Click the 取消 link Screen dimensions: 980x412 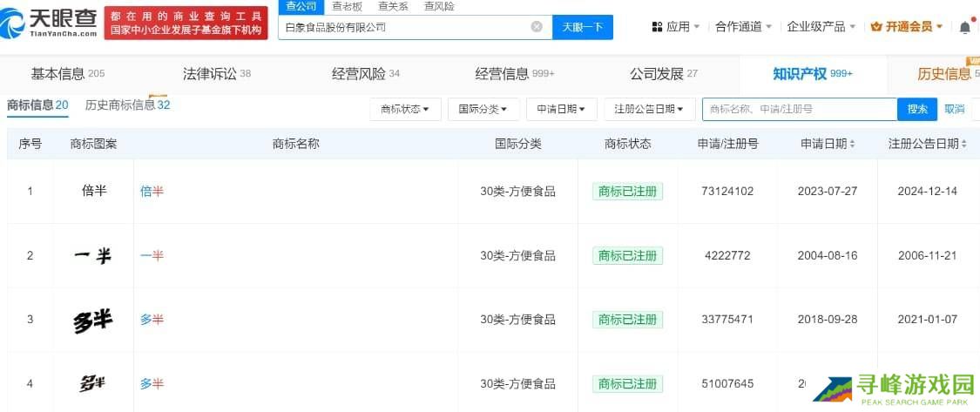pyautogui.click(x=955, y=109)
